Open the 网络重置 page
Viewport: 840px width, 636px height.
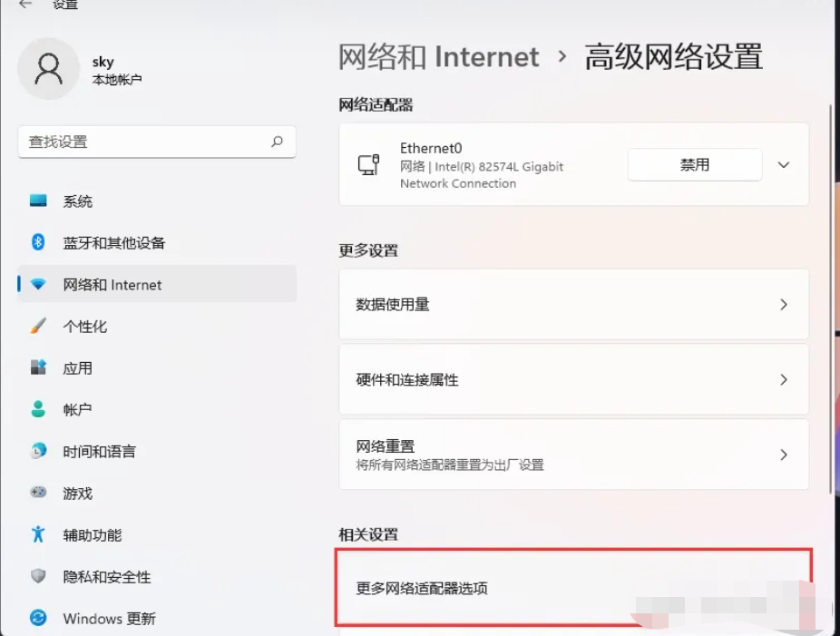click(x=783, y=454)
